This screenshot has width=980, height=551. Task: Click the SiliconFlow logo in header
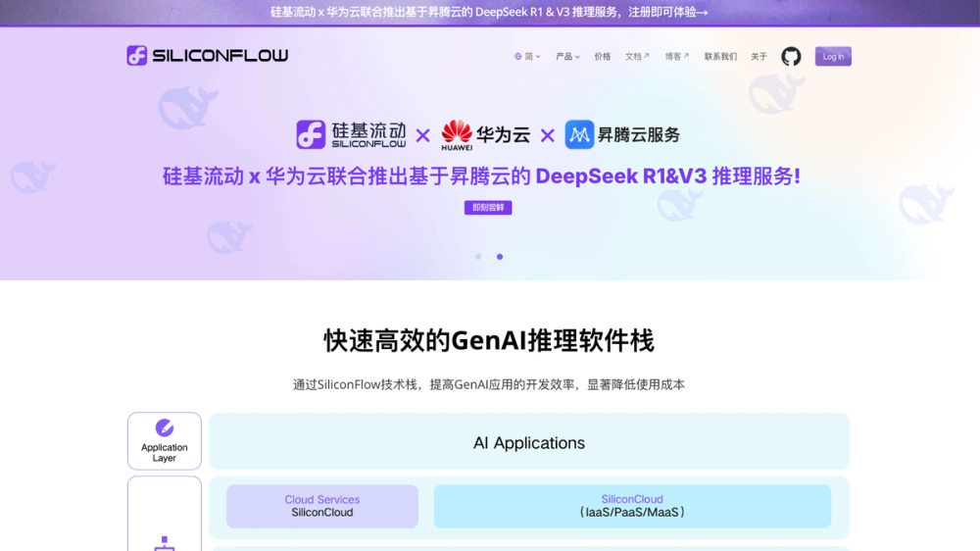[x=207, y=56]
